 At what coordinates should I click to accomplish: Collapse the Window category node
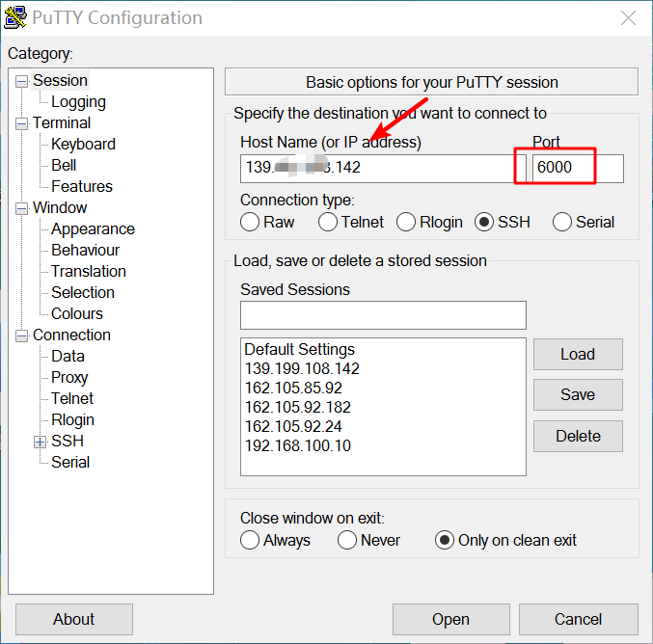[x=21, y=208]
